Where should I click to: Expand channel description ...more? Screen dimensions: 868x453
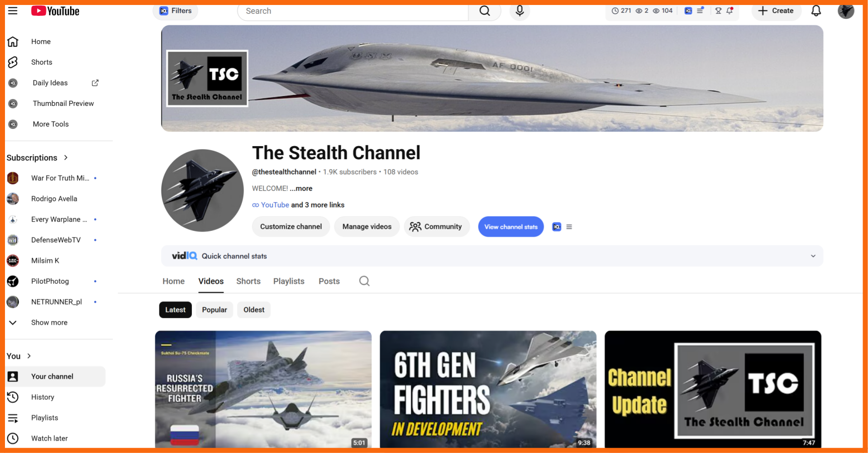(x=301, y=188)
